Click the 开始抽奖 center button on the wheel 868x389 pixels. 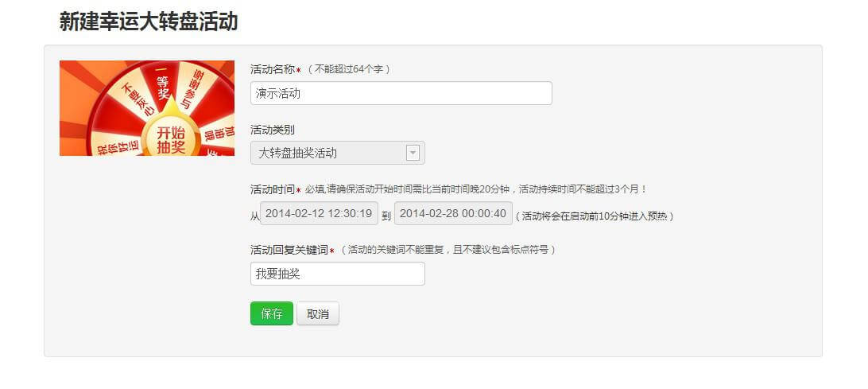point(170,139)
